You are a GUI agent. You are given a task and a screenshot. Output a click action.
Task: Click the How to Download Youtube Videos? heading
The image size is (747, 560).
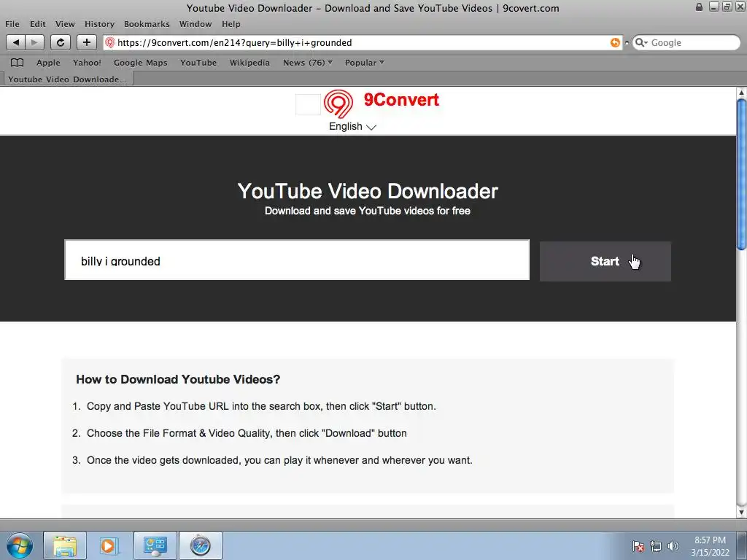[178, 379]
